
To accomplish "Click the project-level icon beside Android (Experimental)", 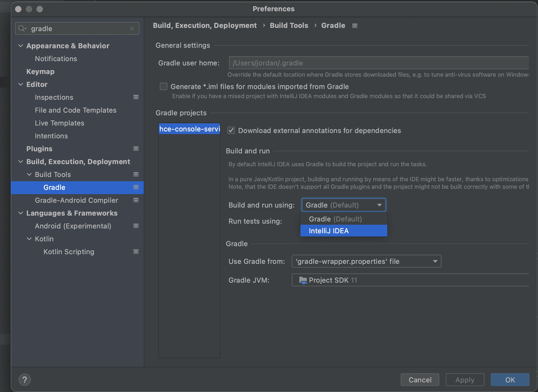I will 136,226.
